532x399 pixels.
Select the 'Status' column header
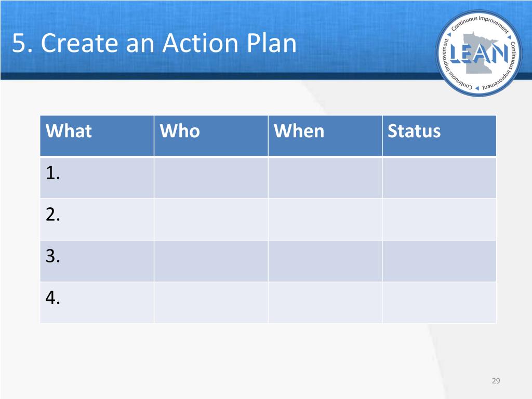440,136
